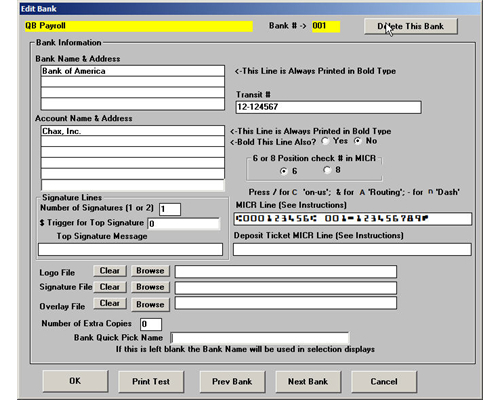This screenshot has height=400, width=500.
Task: Click the Overlay File path field
Action: coord(286,303)
